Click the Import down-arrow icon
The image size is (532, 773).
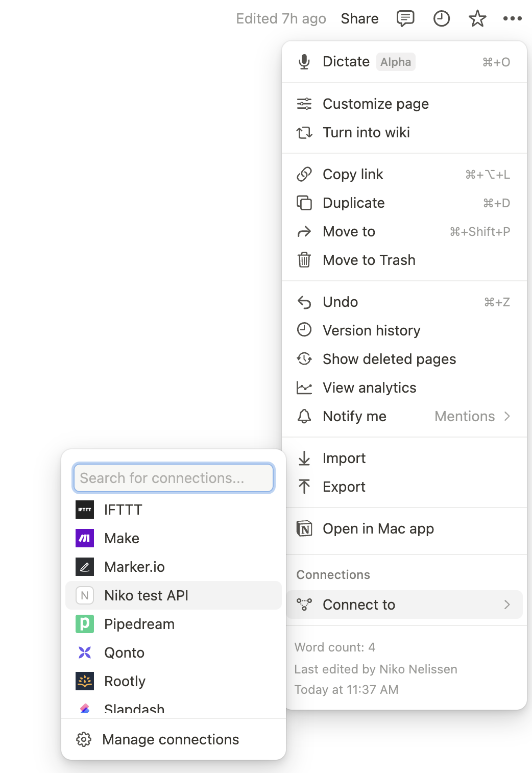(304, 458)
